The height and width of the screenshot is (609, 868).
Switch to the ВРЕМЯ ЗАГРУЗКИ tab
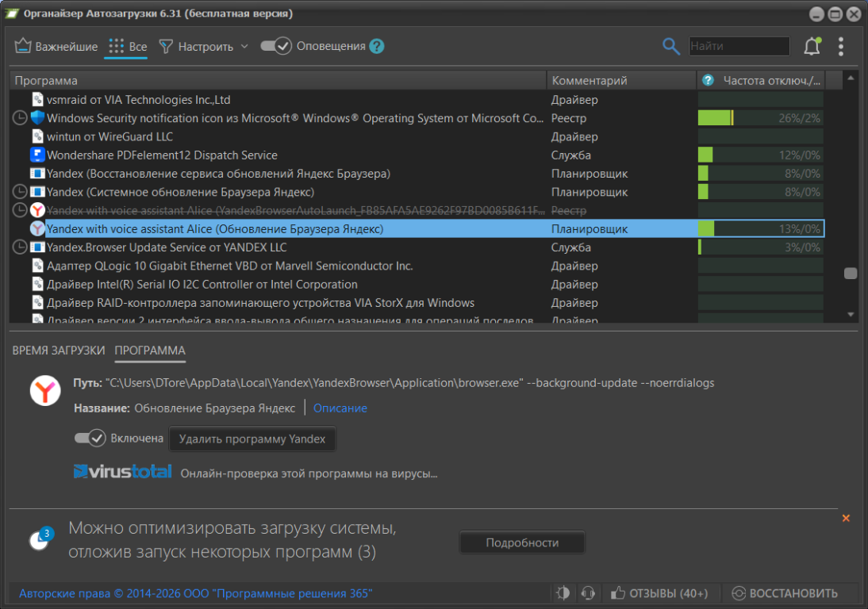(59, 350)
